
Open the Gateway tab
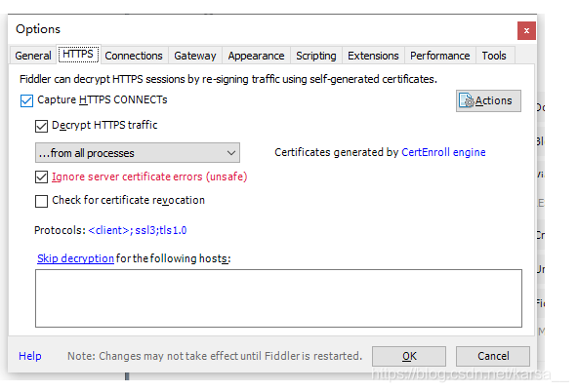coord(195,56)
